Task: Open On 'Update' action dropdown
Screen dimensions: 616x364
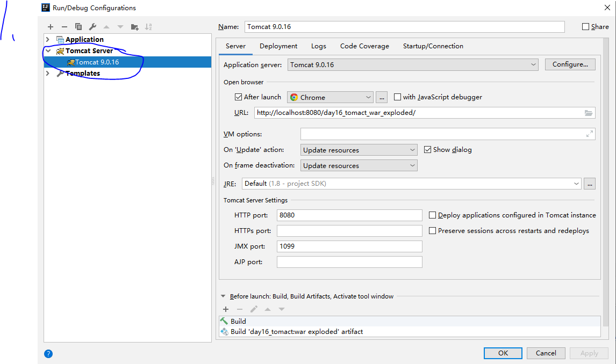Action: [359, 150]
